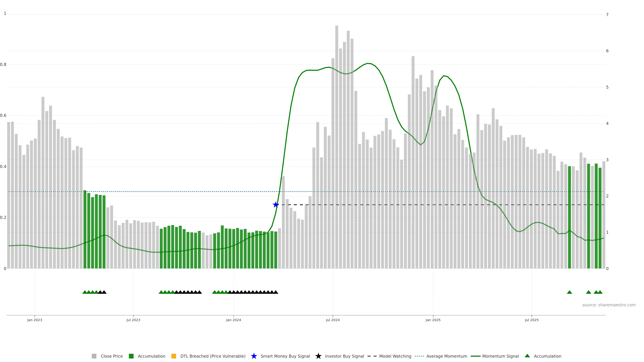This screenshot has height=362, width=644.
Task: Click the blue Smart Money Buy Signal star on chart
Action: tap(276, 205)
